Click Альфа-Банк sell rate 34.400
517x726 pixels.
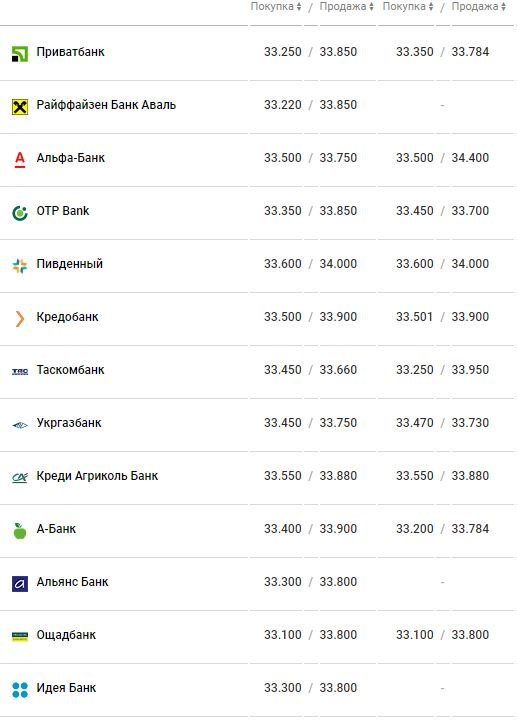(470, 157)
